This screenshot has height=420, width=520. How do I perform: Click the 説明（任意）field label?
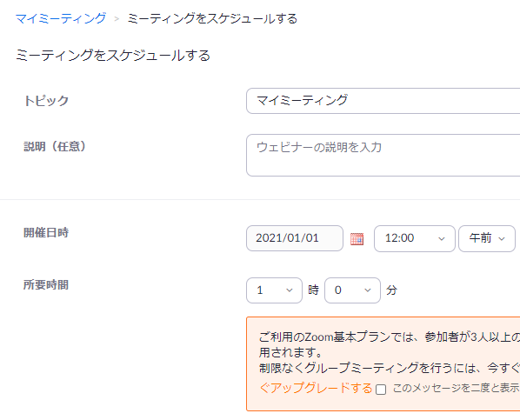55,146
